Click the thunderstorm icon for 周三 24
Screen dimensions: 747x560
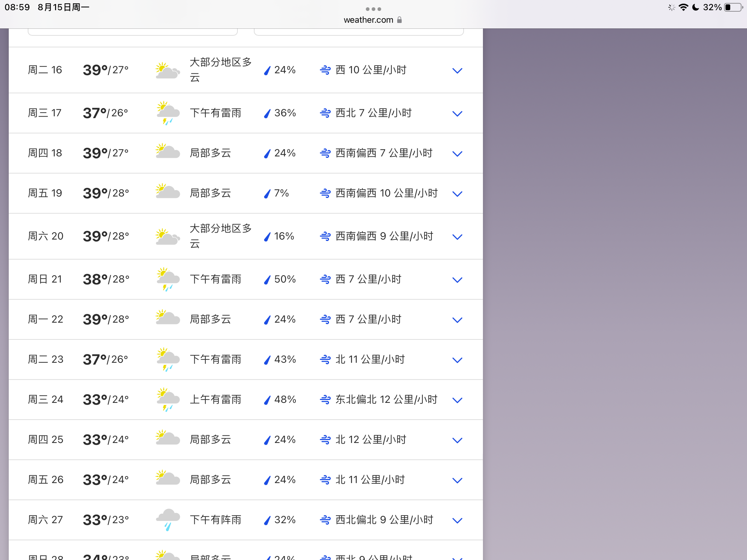point(167,400)
